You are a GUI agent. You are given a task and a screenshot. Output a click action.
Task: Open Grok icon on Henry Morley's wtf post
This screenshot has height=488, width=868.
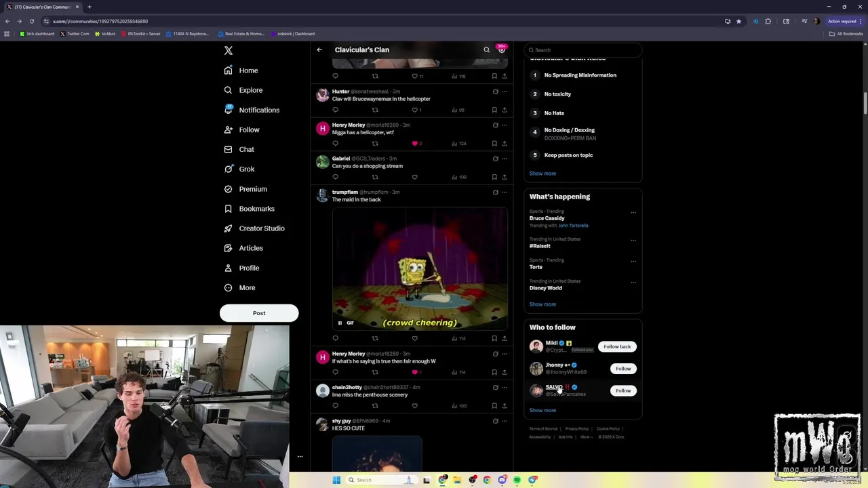click(x=495, y=125)
